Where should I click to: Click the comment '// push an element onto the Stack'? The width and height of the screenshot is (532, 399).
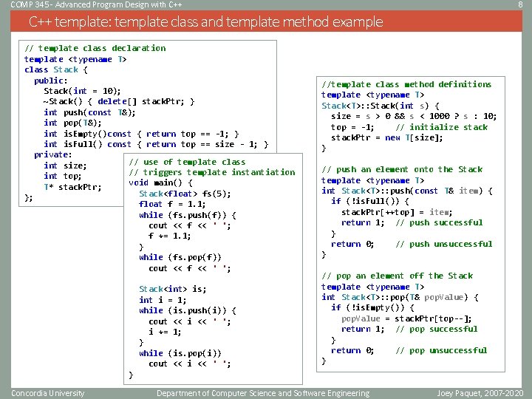point(402,169)
